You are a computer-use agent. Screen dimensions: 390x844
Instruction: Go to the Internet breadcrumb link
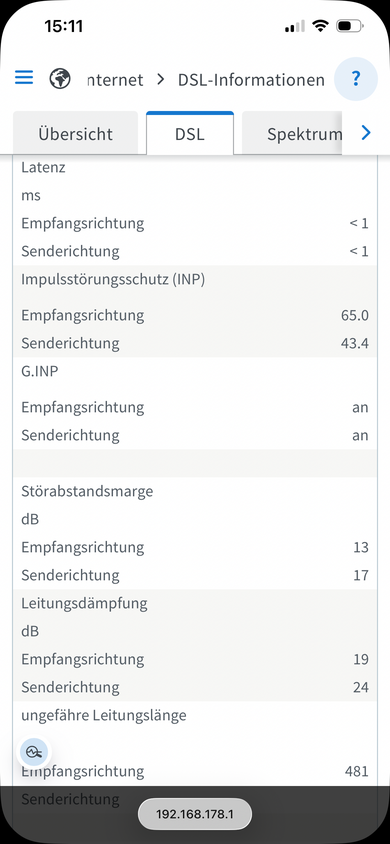pos(115,80)
